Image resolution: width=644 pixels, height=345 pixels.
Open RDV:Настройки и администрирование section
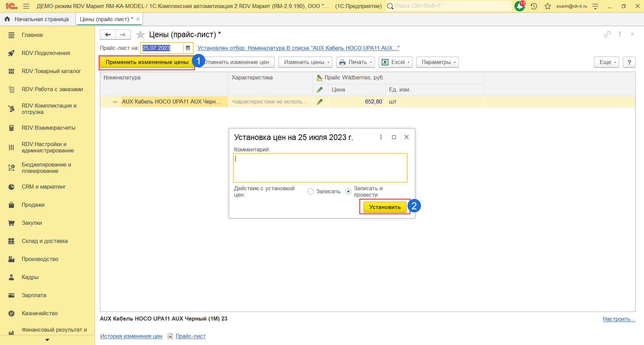pos(47,147)
